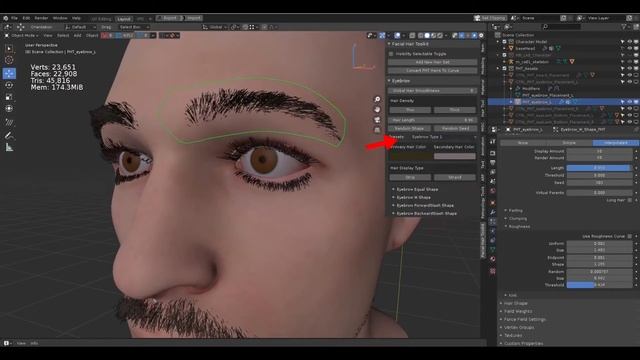
Task: Set Hair Density to Thick
Action: [455, 110]
